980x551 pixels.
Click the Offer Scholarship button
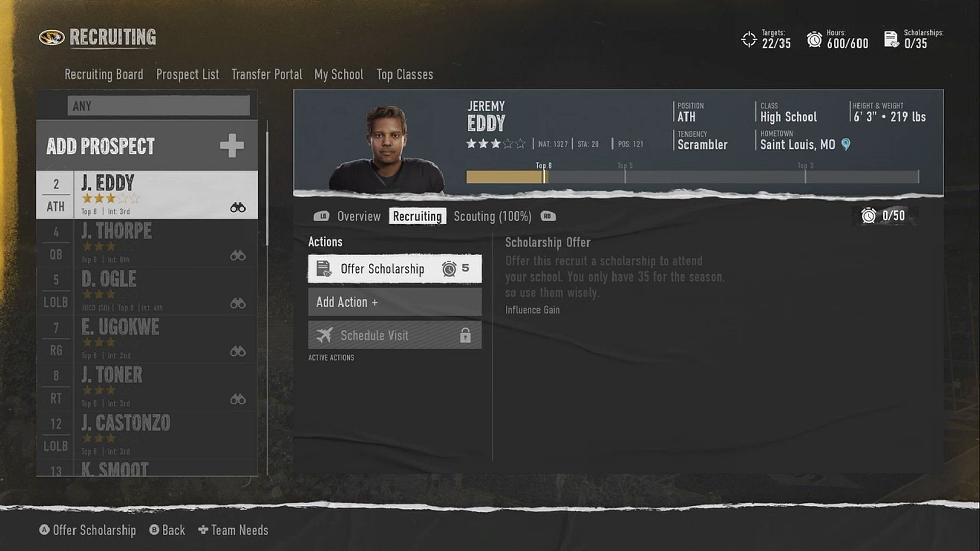click(395, 268)
